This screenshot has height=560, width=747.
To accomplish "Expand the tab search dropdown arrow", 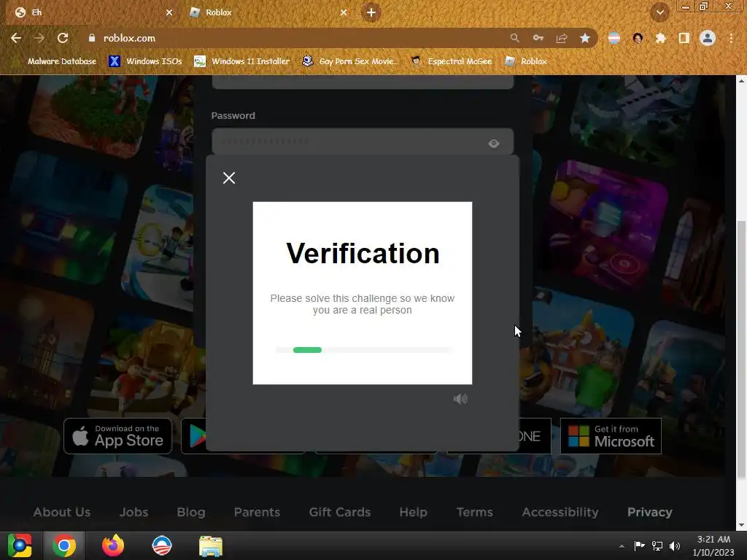I will (659, 12).
